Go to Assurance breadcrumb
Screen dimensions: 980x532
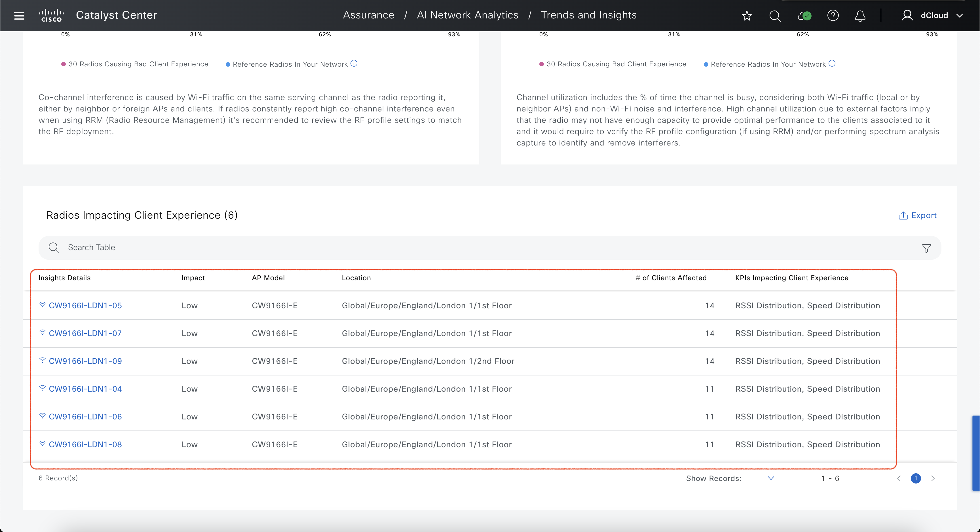(x=368, y=15)
